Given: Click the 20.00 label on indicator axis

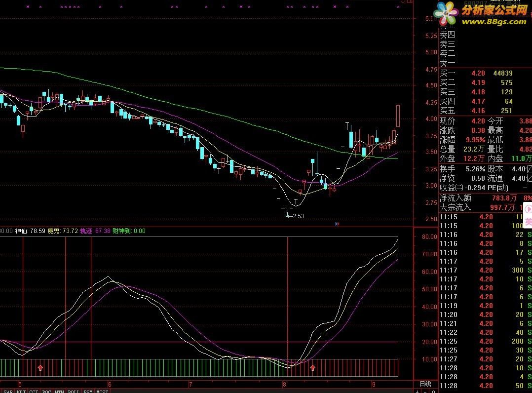Looking at the screenshot, I should tap(429, 342).
